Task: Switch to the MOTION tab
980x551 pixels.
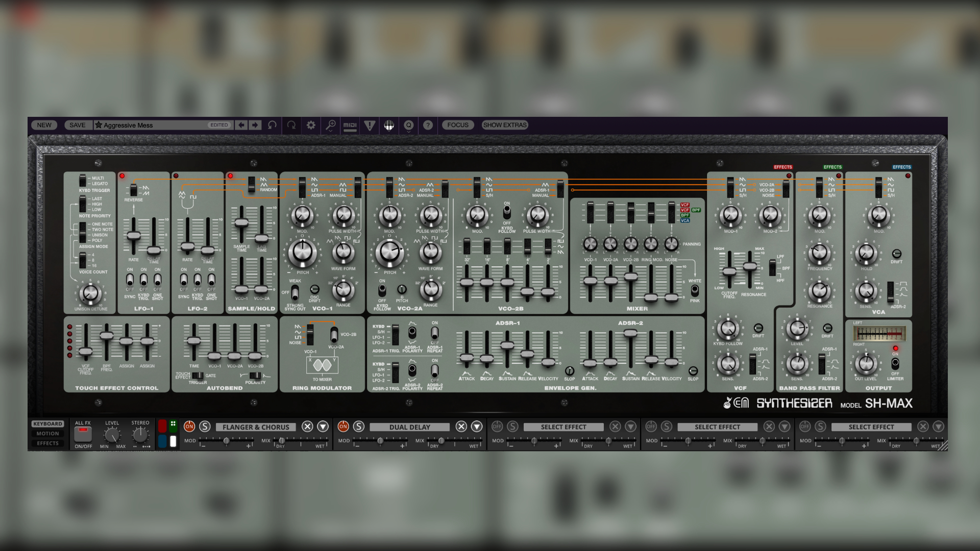Action: coord(47,434)
